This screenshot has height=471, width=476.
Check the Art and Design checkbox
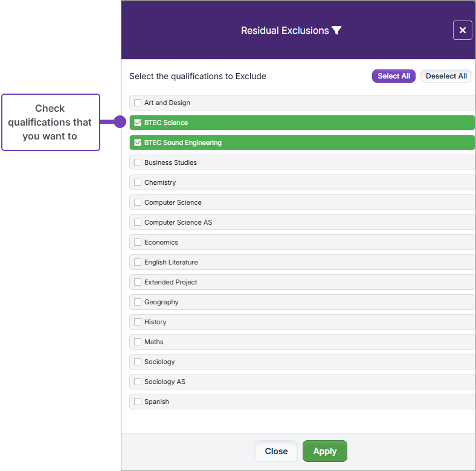(138, 103)
